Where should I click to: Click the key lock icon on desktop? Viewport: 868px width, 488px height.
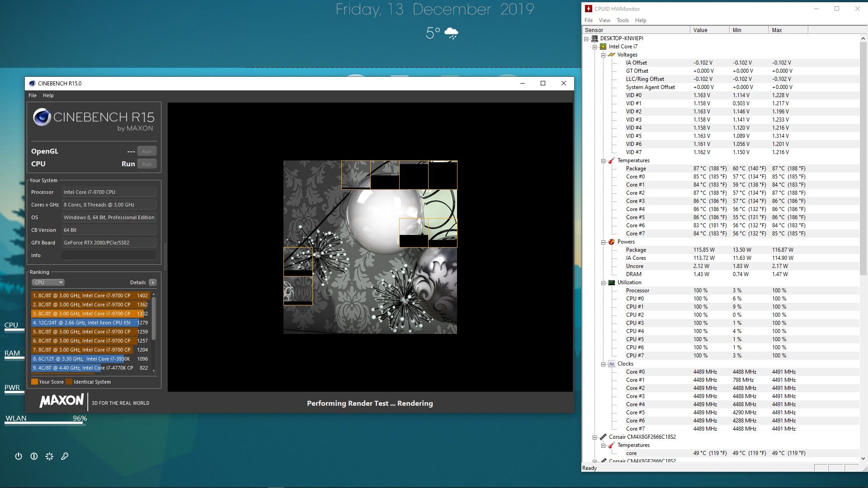[x=65, y=456]
